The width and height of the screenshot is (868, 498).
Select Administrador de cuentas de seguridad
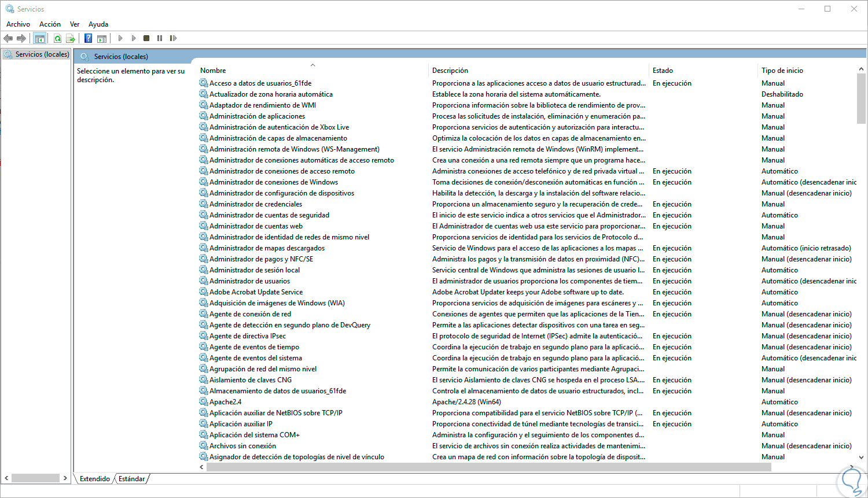[269, 215]
